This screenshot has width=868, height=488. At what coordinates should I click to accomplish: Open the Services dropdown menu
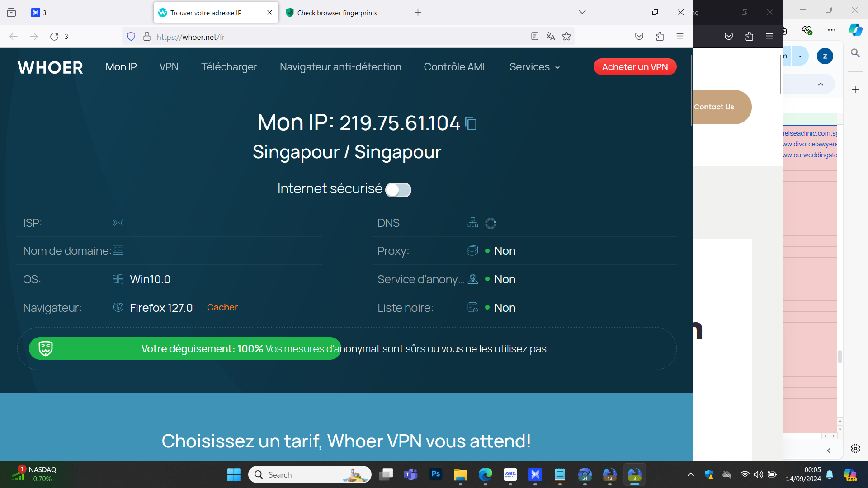(535, 67)
